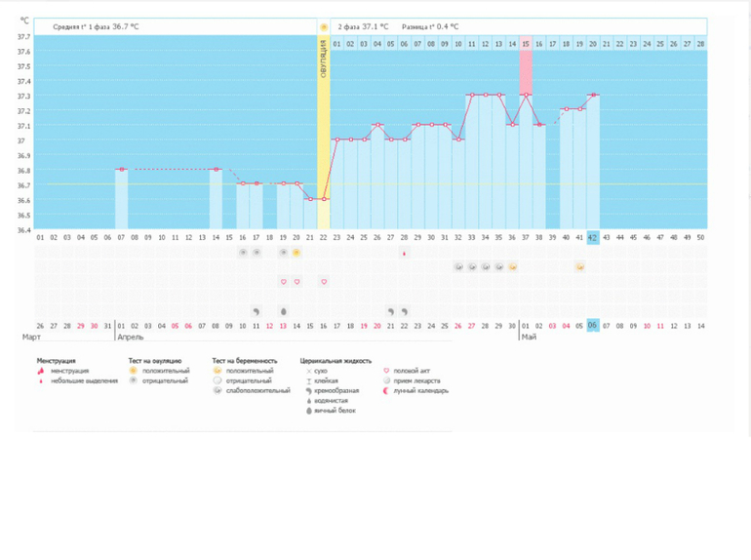
Task: Click positive pregnancy test icon on cycle day 36
Action: coord(512,266)
